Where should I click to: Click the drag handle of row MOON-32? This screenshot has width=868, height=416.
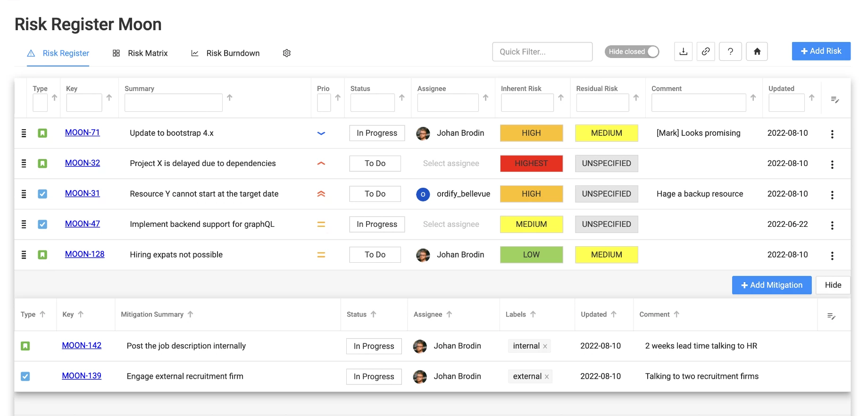click(x=24, y=163)
